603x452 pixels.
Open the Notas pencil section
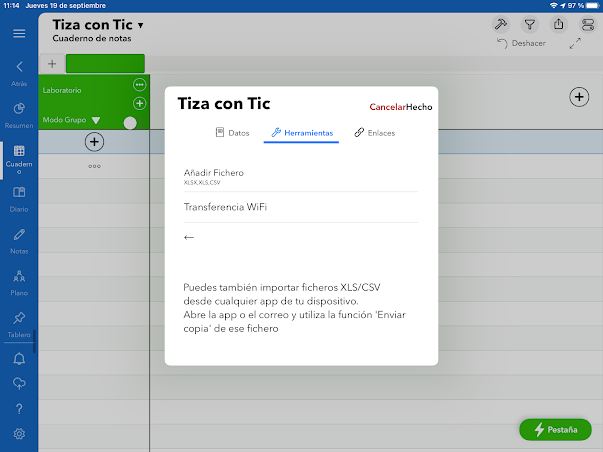[x=19, y=241]
